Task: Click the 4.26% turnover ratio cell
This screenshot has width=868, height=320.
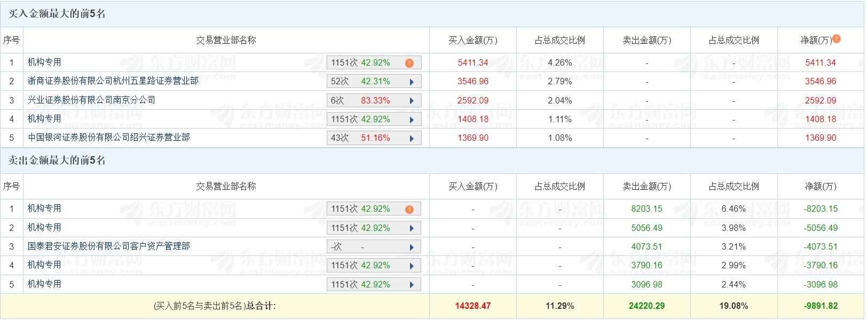Action: click(560, 63)
